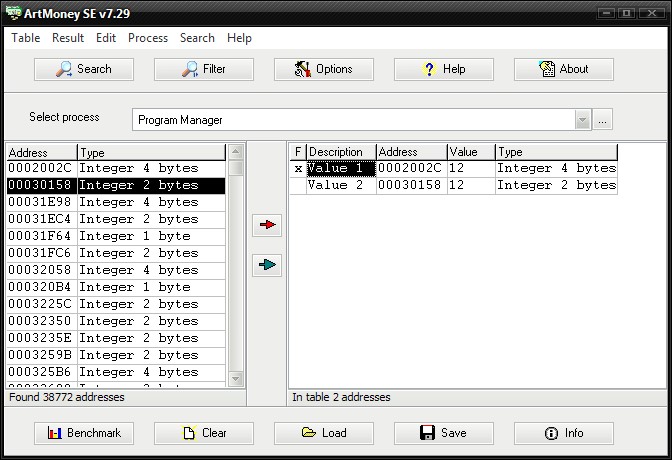The height and width of the screenshot is (460, 672).
Task: Click table address 00030158 in right table
Action: 411,186
